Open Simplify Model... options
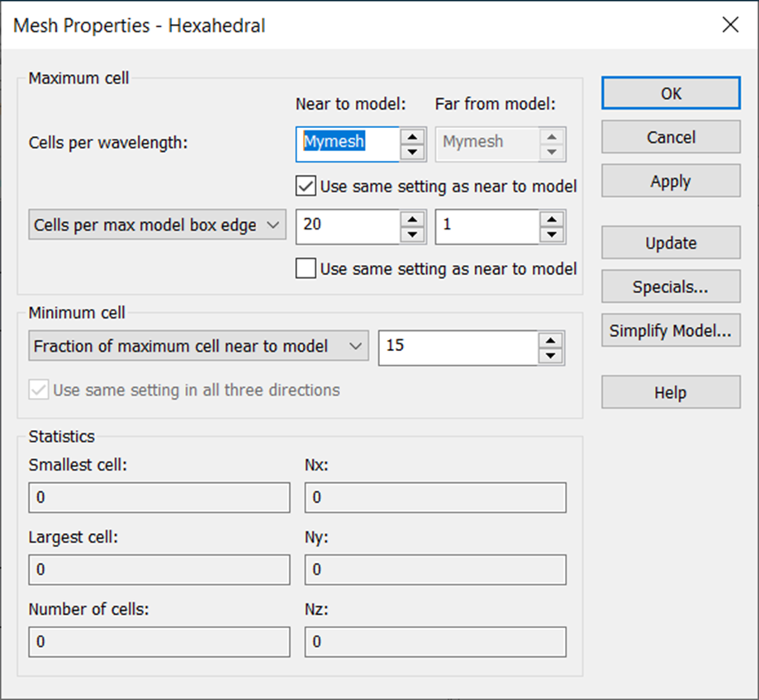This screenshot has height=700, width=759. point(671,330)
